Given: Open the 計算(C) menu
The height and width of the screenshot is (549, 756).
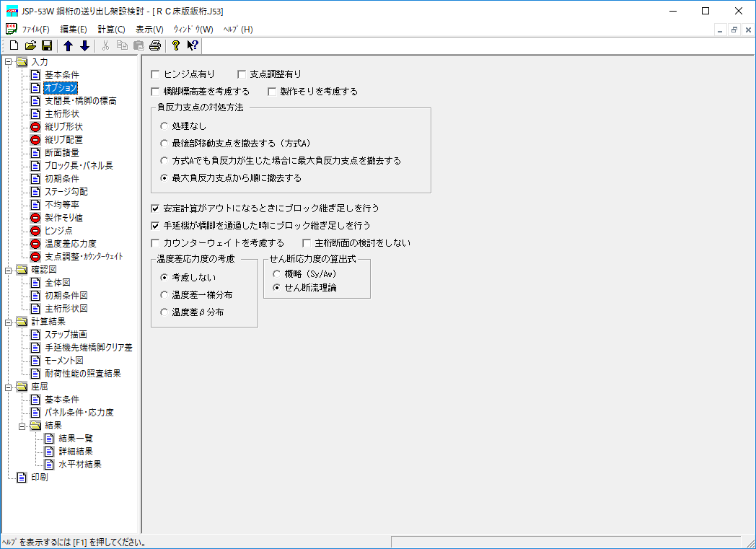Looking at the screenshot, I should coord(111,30).
